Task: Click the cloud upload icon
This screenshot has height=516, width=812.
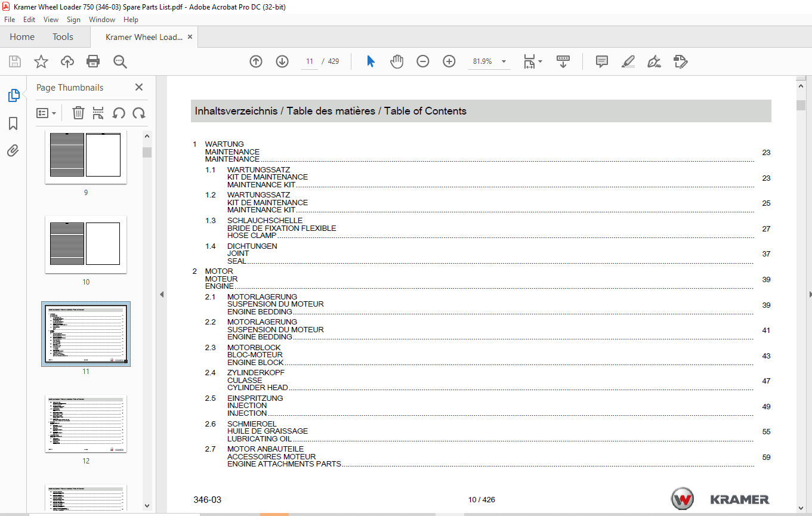Action: (67, 61)
